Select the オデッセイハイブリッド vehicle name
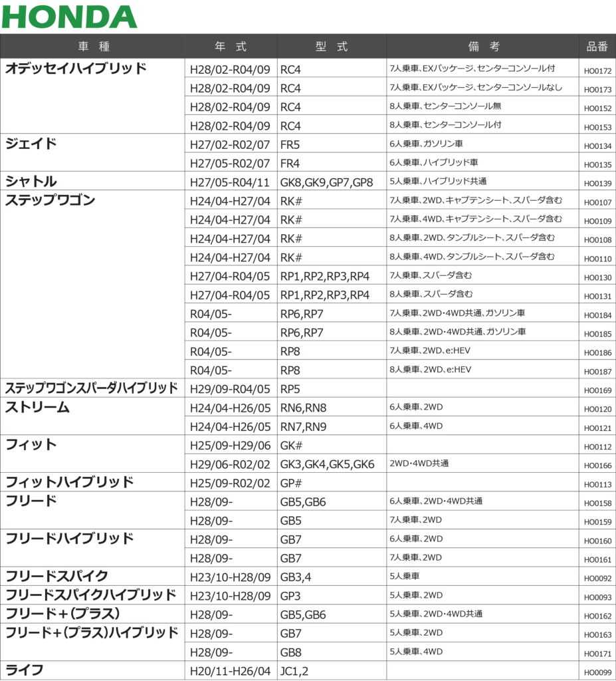 [x=76, y=69]
